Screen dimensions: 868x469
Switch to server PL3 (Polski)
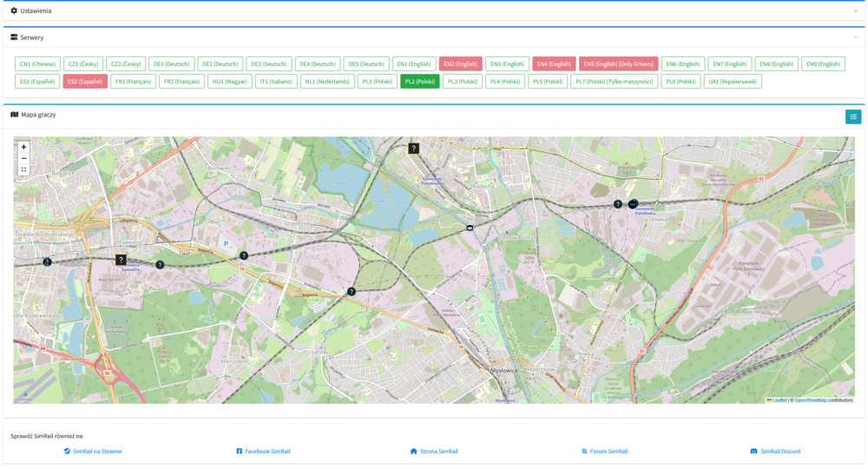click(463, 82)
